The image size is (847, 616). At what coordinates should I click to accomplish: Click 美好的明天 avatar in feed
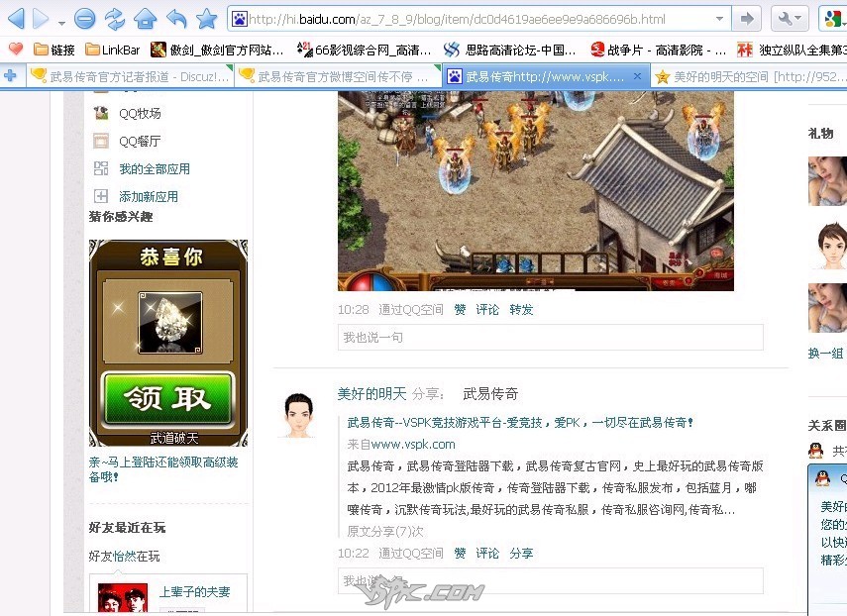coord(298,415)
